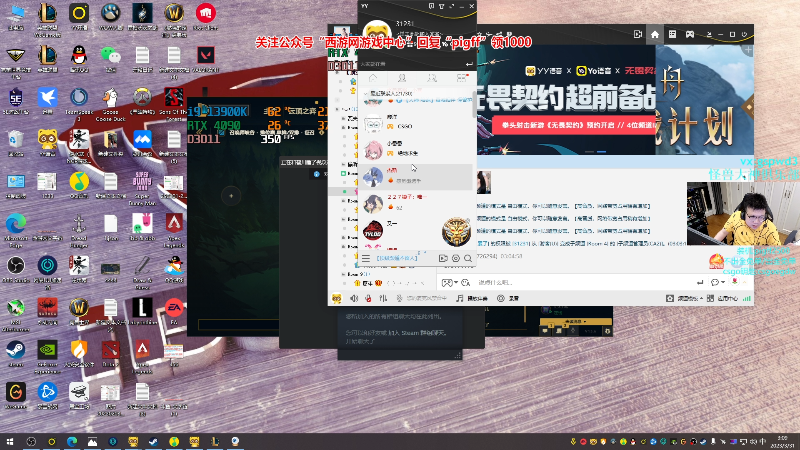Open the Recycle Bin on desktop
The image size is (800, 450).
click(15, 143)
